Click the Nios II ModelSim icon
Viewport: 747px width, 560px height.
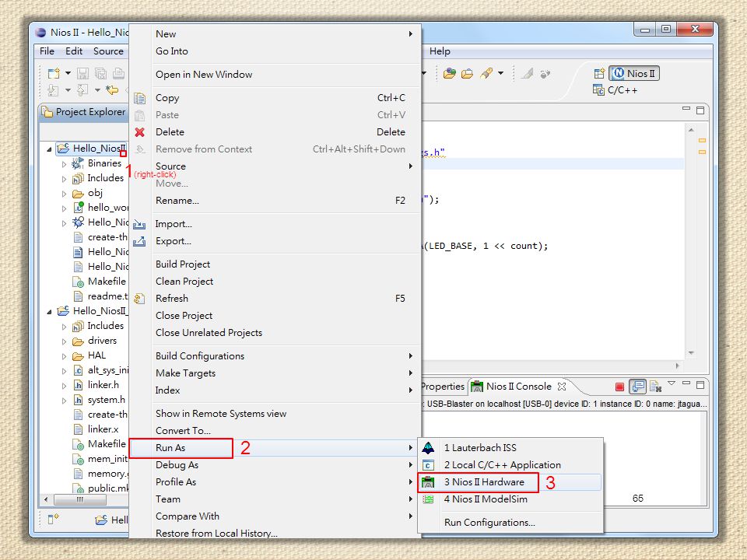pyautogui.click(x=428, y=499)
